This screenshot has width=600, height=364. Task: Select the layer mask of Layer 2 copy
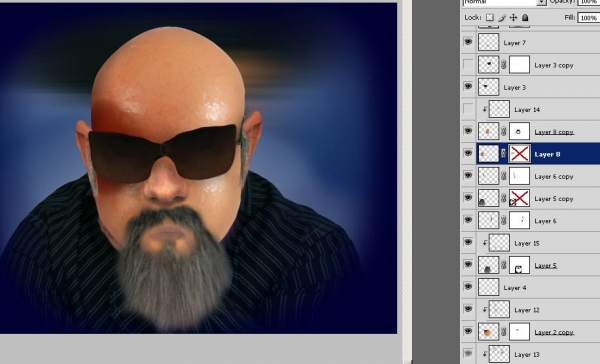point(519,331)
